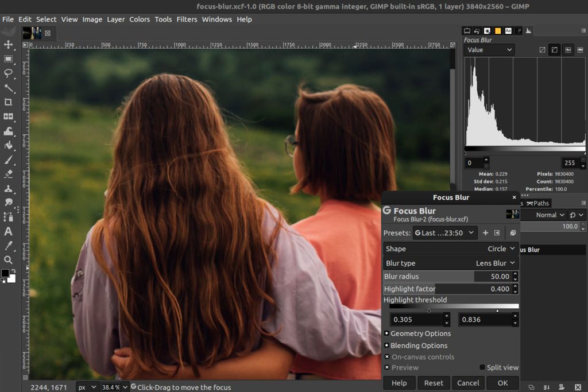Click OK to apply Focus Blur
The height and width of the screenshot is (392, 588).
click(502, 383)
